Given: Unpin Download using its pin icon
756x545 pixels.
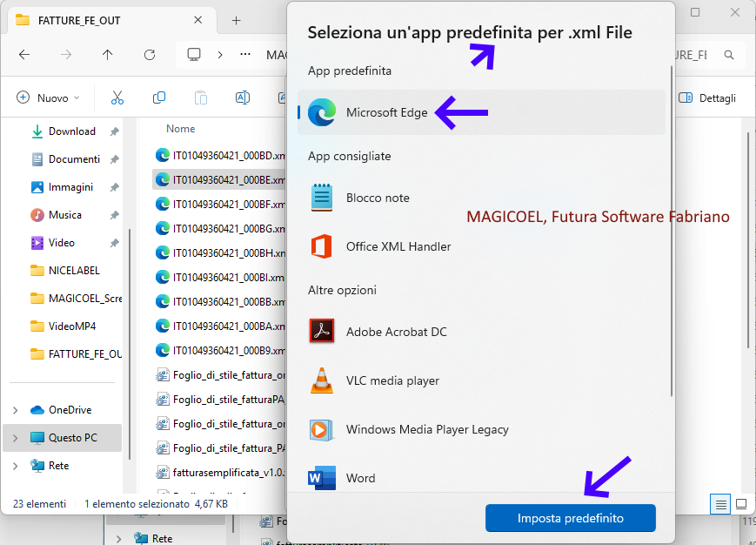Looking at the screenshot, I should (x=114, y=131).
